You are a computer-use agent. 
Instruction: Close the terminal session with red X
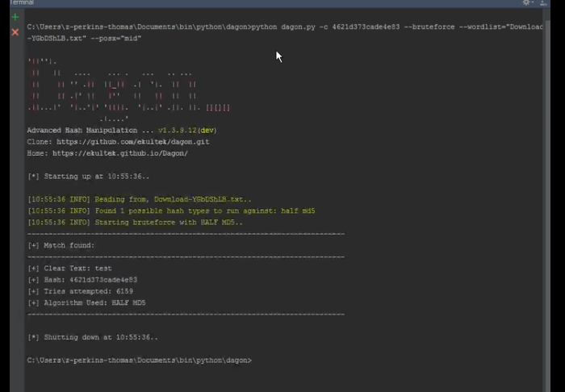[15, 32]
